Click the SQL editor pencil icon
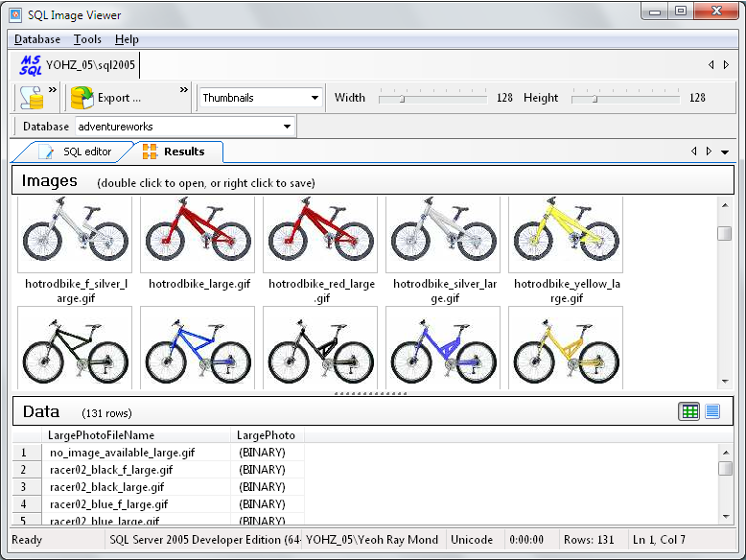 [47, 152]
